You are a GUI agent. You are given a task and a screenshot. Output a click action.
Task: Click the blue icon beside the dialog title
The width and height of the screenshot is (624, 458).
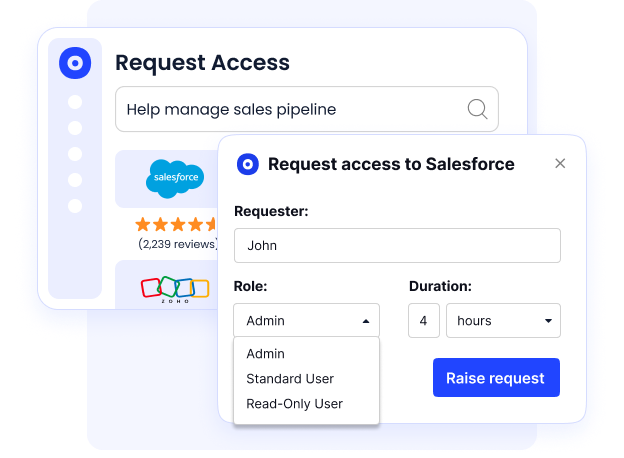[x=248, y=164]
